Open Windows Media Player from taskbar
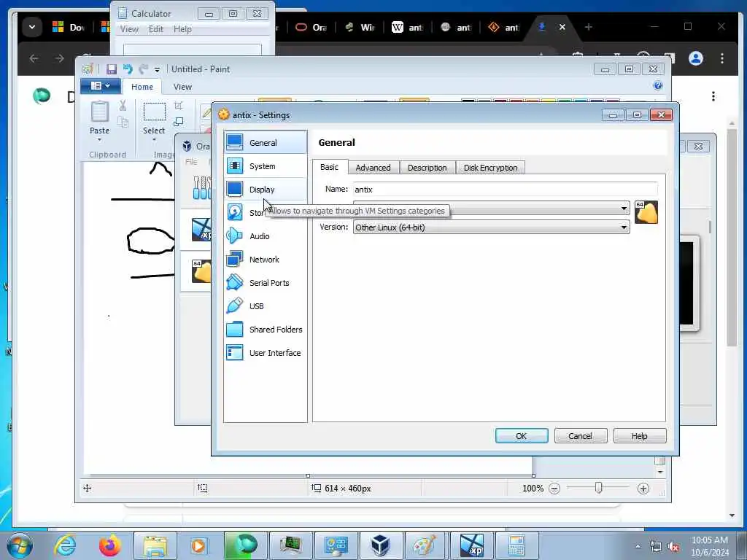This screenshot has height=560, width=747. point(198,545)
